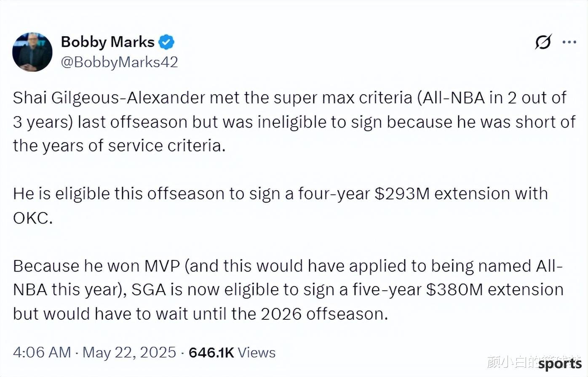Click the May 22, 2025 date
Image resolution: width=588 pixels, height=377 pixels.
(x=129, y=352)
